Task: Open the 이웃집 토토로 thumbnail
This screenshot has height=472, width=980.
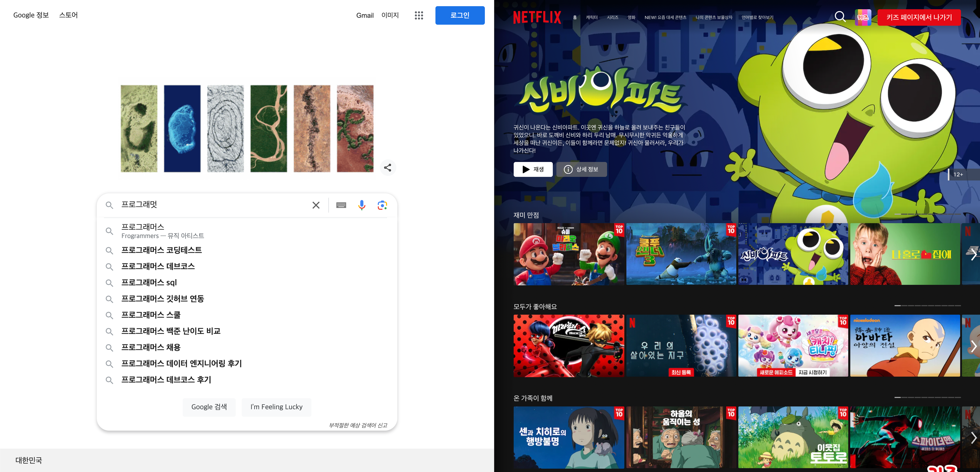Action: point(793,437)
